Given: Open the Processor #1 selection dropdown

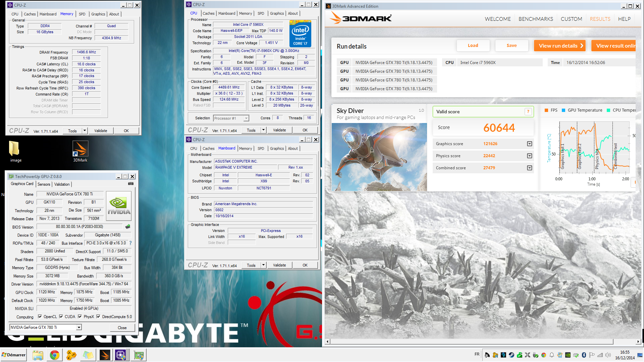Looking at the screenshot, I should pos(246,118).
